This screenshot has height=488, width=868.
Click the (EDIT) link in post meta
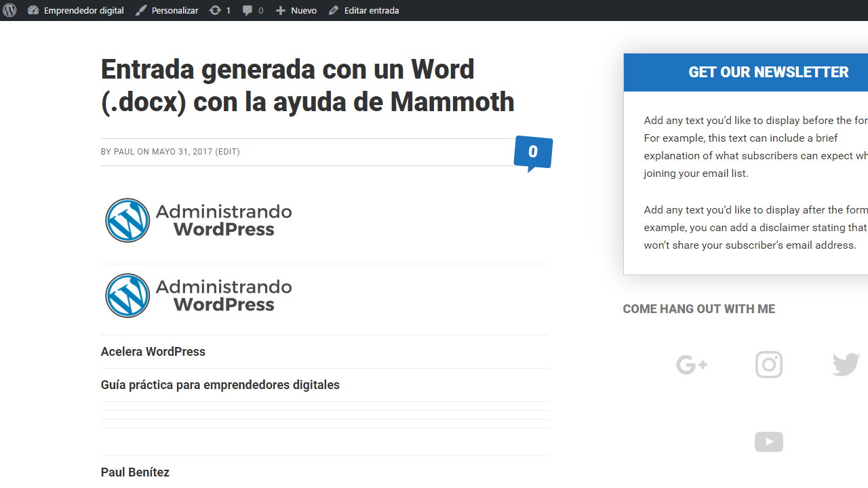(227, 152)
